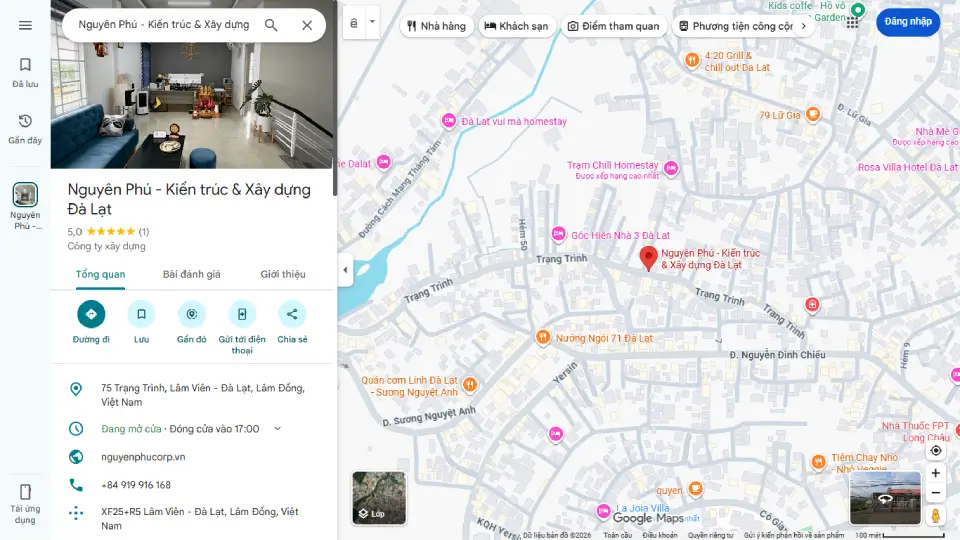Open Lớp layers satellite thumbnail
The height and width of the screenshot is (540, 960).
tap(379, 498)
